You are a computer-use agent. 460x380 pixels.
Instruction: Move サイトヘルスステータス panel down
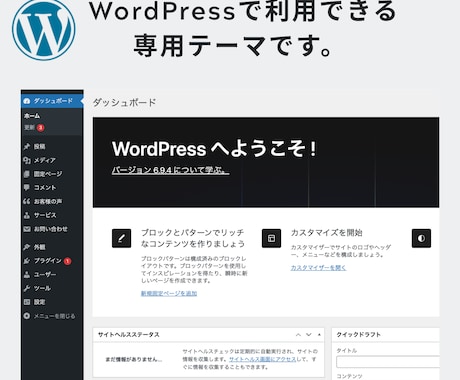pos(309,335)
